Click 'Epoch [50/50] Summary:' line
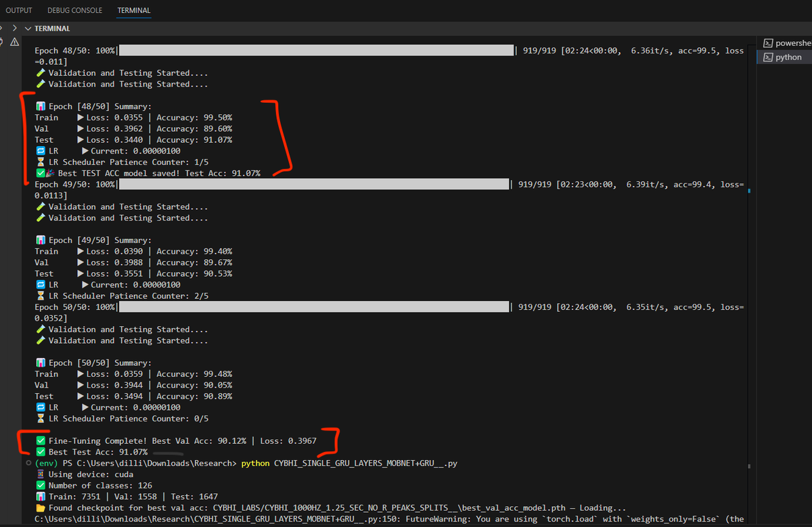Image resolution: width=812 pixels, height=527 pixels. [x=93, y=363]
